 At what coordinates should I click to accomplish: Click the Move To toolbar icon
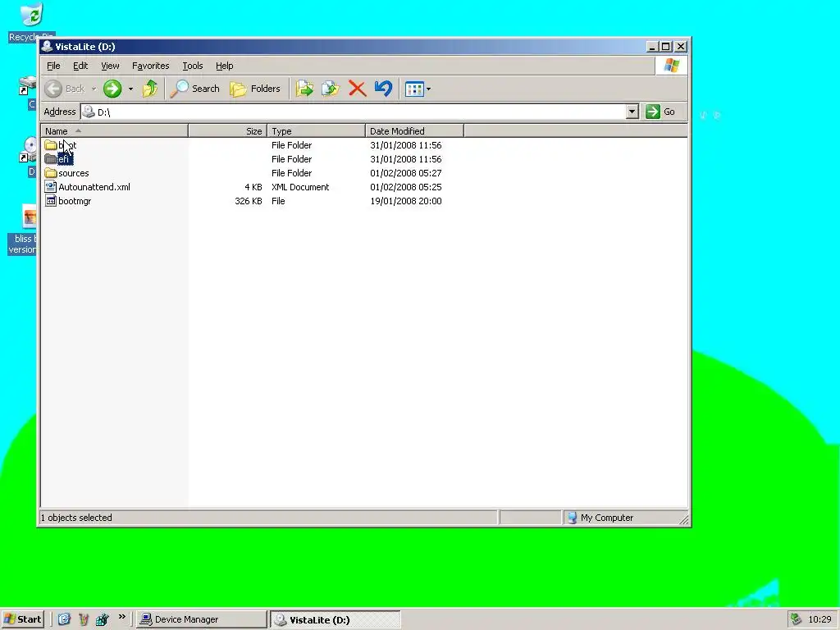point(304,89)
